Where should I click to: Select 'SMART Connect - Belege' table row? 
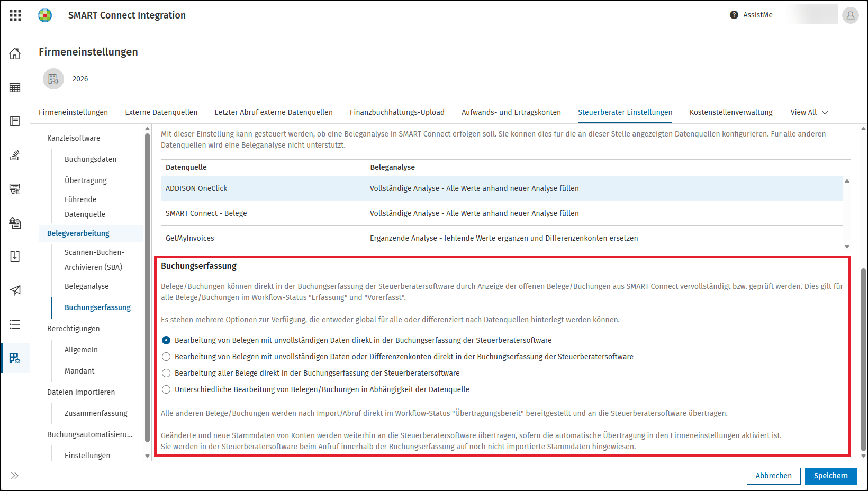point(502,213)
